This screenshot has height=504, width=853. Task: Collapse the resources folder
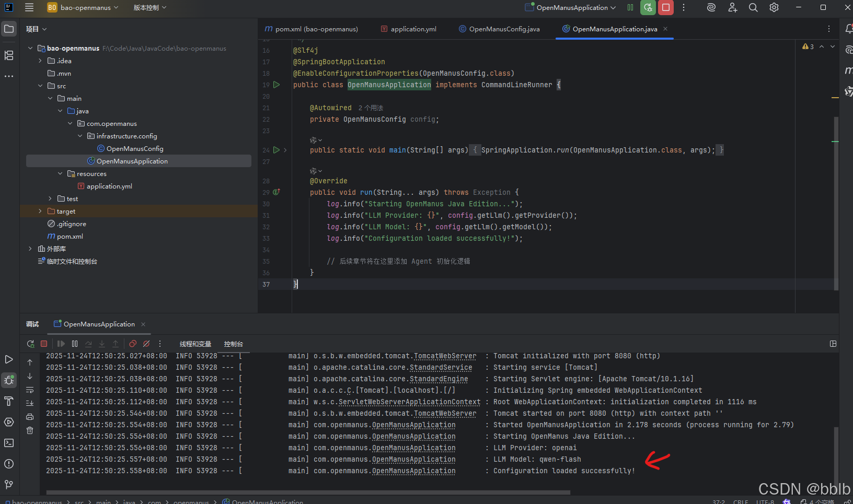(60, 173)
